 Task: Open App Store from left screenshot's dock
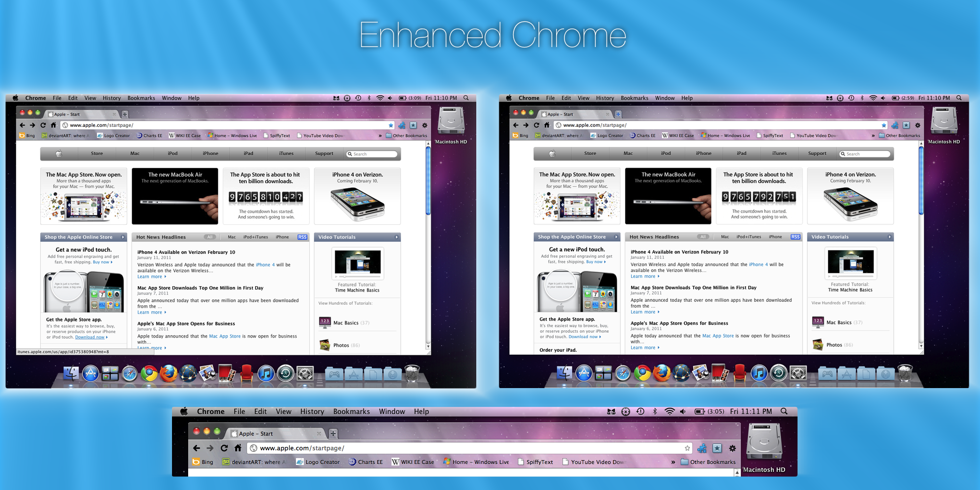(x=91, y=373)
